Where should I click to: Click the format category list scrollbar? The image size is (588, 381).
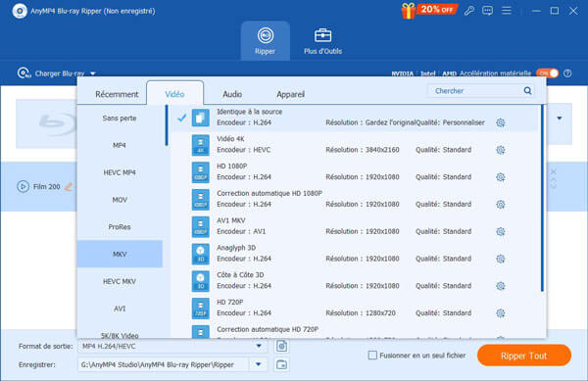tap(167, 125)
